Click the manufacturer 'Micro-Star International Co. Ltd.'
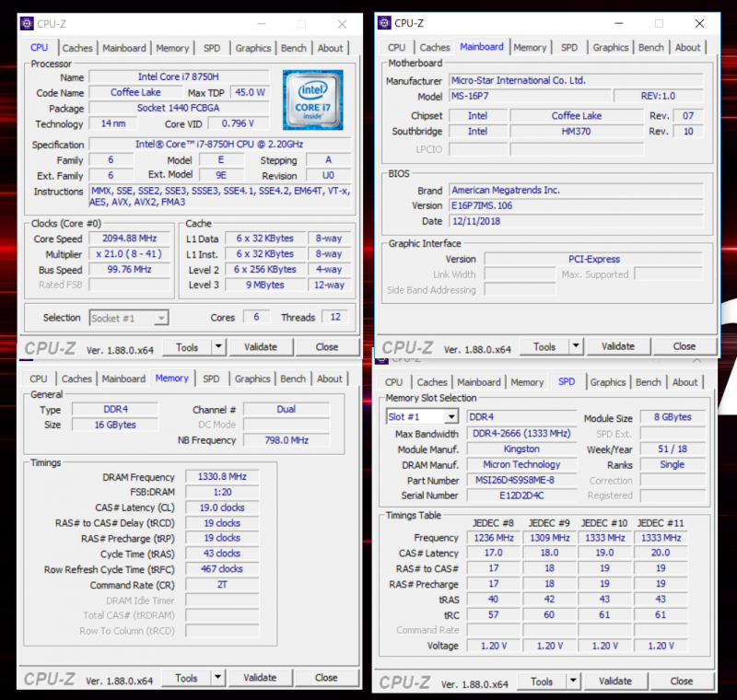Image resolution: width=737 pixels, height=700 pixels. click(x=577, y=80)
